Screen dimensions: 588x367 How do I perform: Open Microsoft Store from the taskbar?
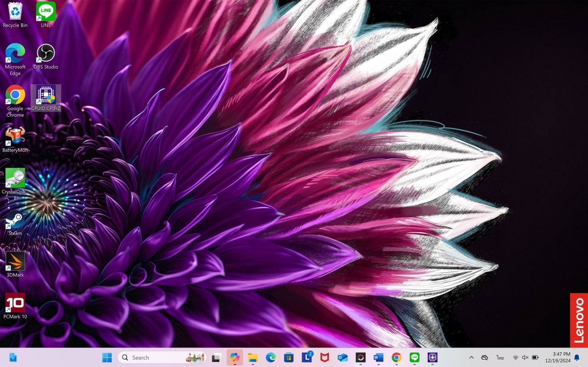[288, 357]
